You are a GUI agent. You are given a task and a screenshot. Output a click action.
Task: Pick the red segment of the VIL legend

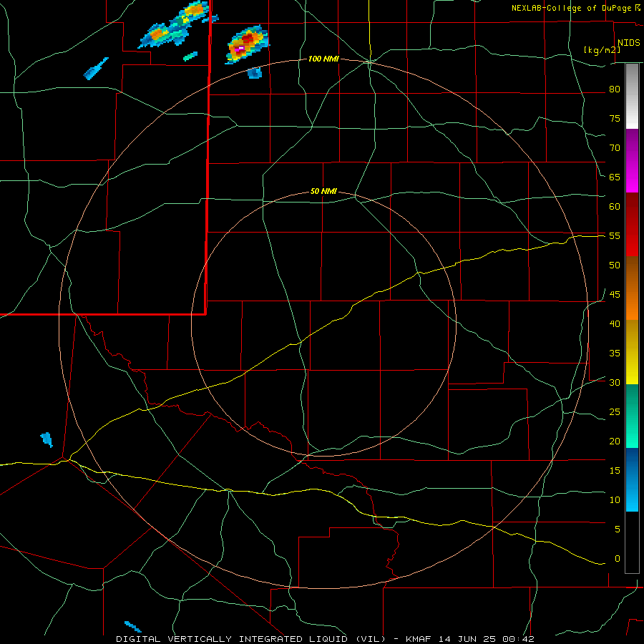click(x=632, y=225)
